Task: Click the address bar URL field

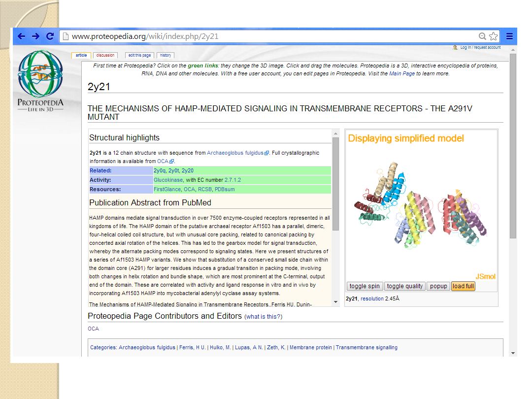Action: (x=271, y=36)
